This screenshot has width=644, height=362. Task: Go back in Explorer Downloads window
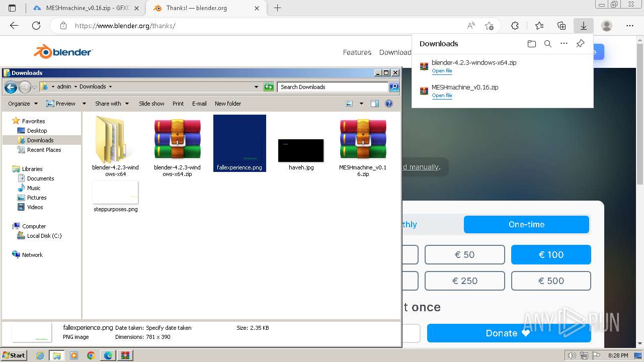click(11, 87)
